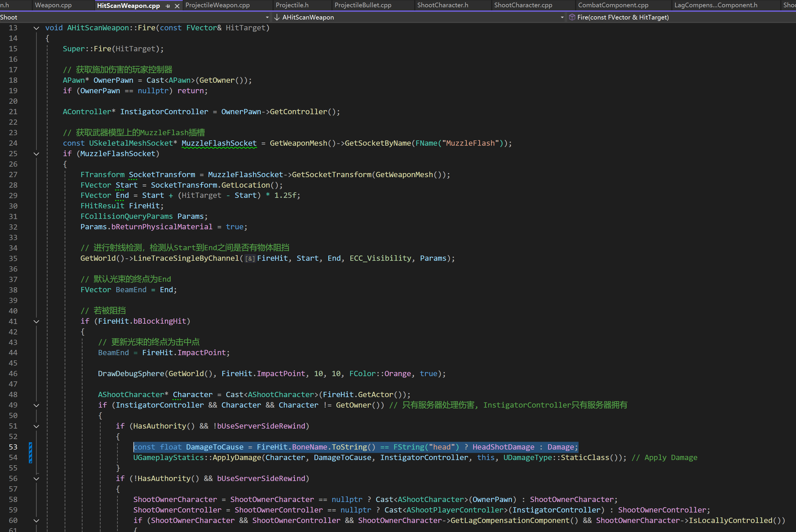The width and height of the screenshot is (796, 532).
Task: Collapse the MuzzleFlashSocket if-block at line 25
Action: pos(36,154)
